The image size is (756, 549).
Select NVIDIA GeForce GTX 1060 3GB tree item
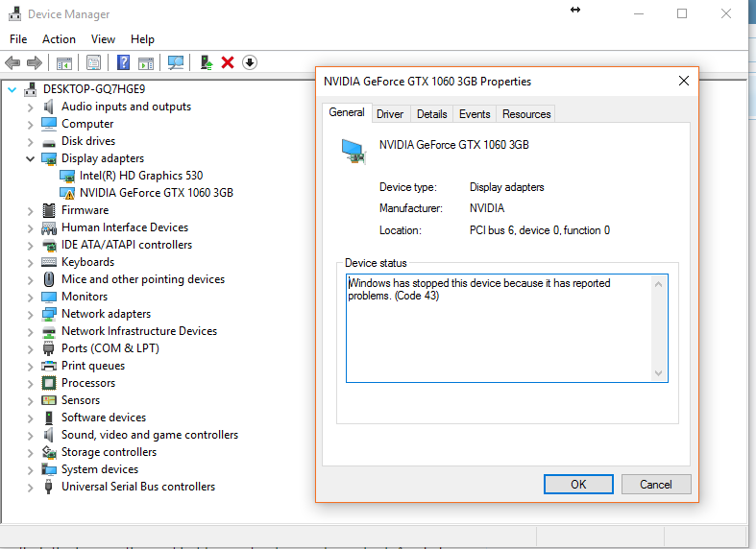point(157,193)
